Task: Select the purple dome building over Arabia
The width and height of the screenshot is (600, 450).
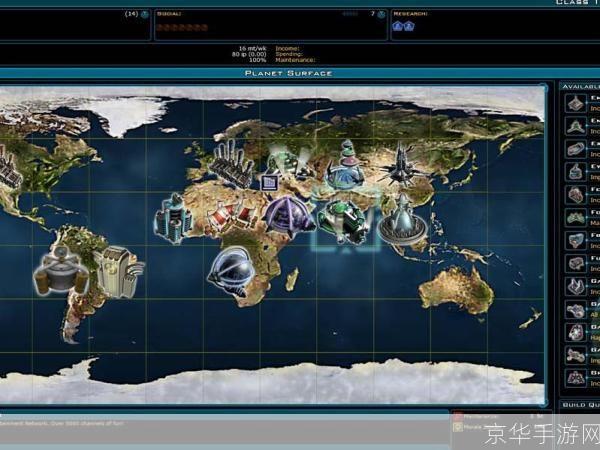Action: (289, 215)
